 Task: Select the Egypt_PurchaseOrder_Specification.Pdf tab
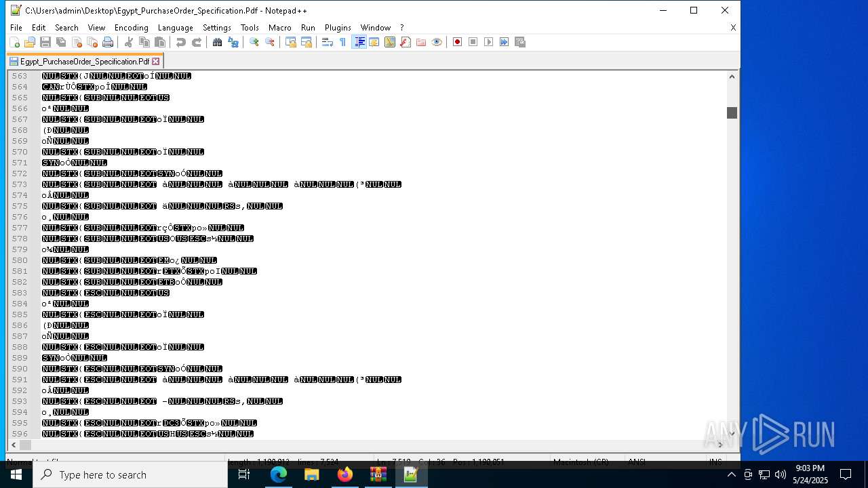85,62
